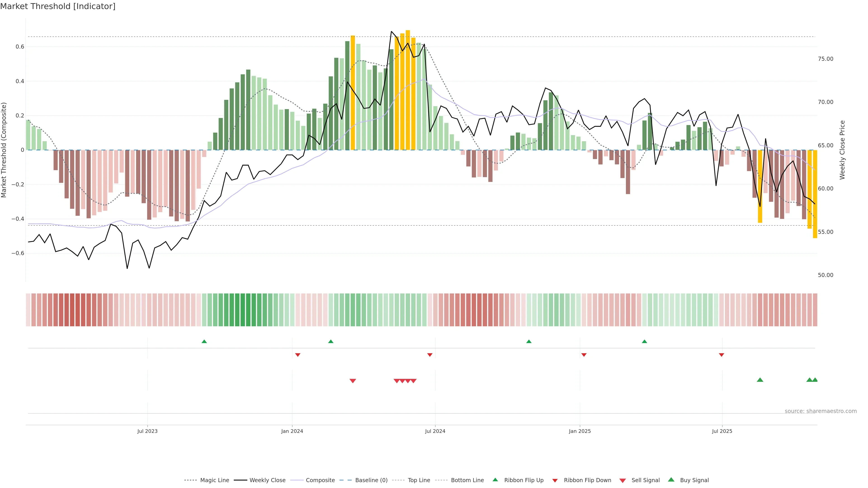The height and width of the screenshot is (488, 868).
Task: Click the Jul 2024 x-axis label
Action: tap(435, 431)
